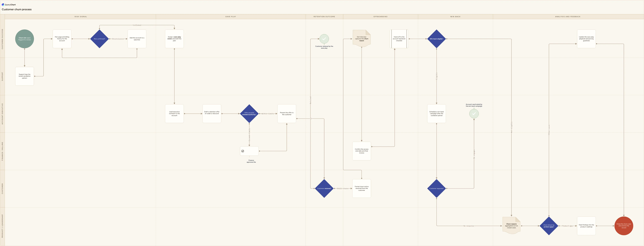This screenshot has height=246, width=644.
Task: Select the 'Confirm the access end date' node
Action: pyautogui.click(x=361, y=151)
